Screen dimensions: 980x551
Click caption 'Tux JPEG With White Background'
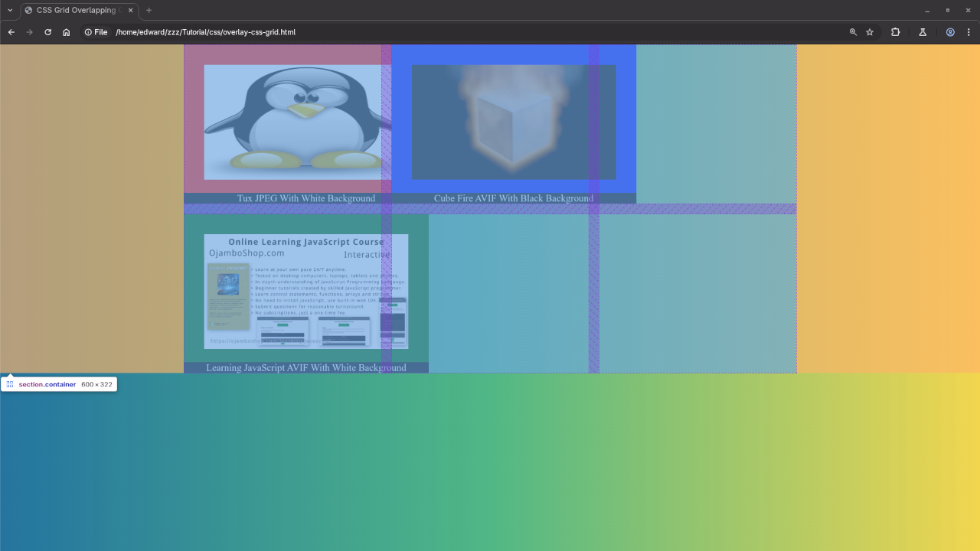[x=306, y=198]
